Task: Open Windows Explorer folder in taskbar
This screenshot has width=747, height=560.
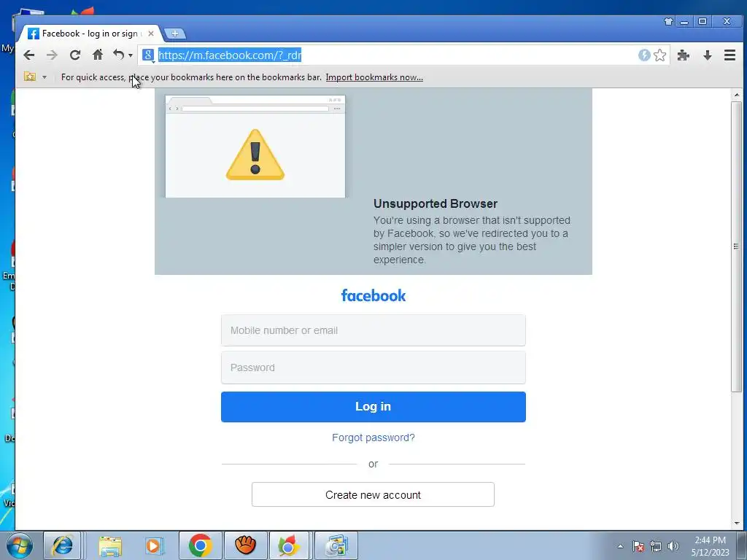Action: [x=111, y=545]
